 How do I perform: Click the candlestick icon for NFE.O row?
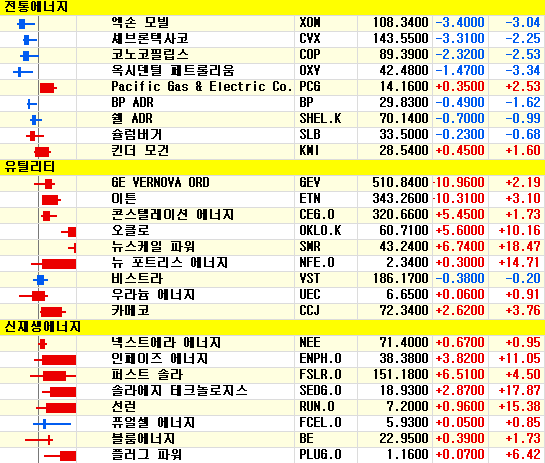point(54,264)
